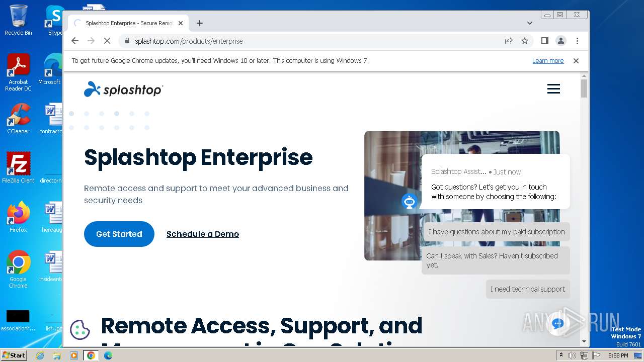Image resolution: width=644 pixels, height=362 pixels.
Task: Click the Splashtop logo
Action: tap(123, 89)
